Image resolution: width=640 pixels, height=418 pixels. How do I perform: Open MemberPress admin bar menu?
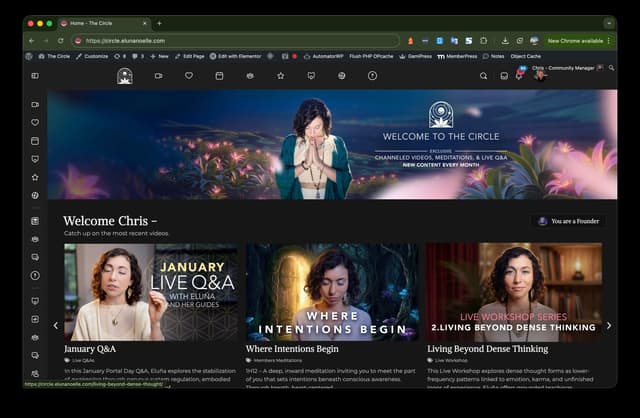[457, 56]
